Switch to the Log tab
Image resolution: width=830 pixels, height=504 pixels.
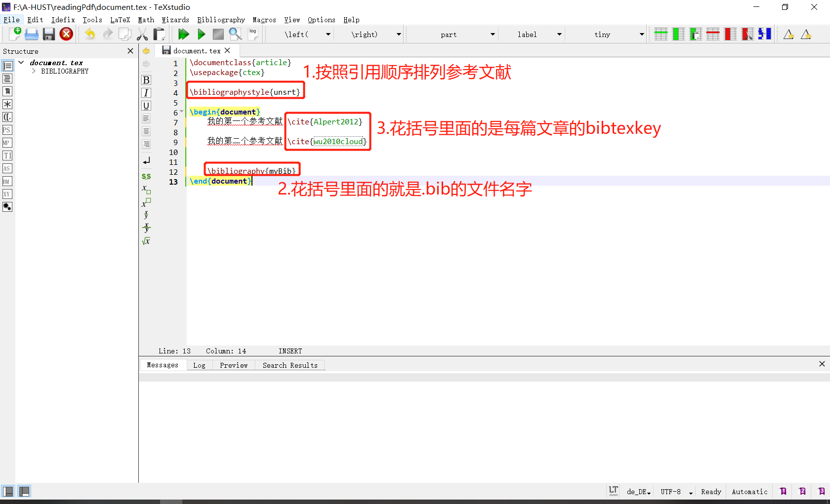click(199, 365)
